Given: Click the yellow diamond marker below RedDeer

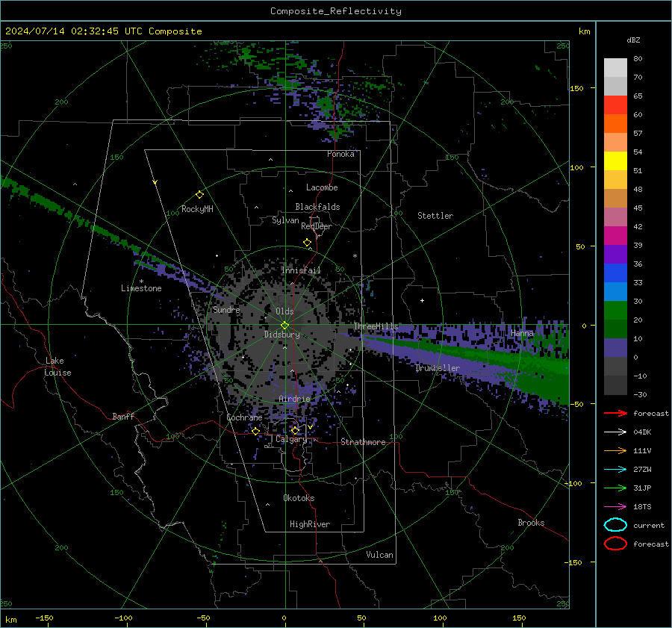Looking at the screenshot, I should [x=307, y=243].
